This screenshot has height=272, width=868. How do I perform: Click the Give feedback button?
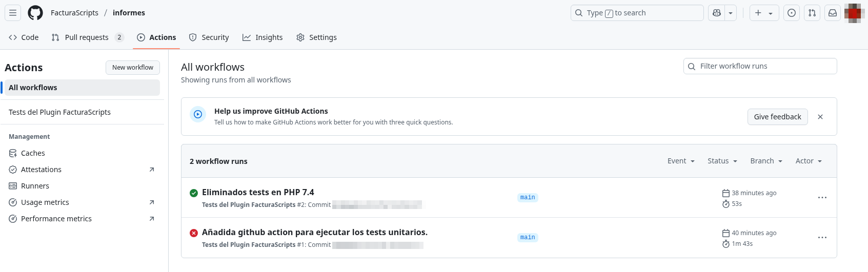point(777,117)
